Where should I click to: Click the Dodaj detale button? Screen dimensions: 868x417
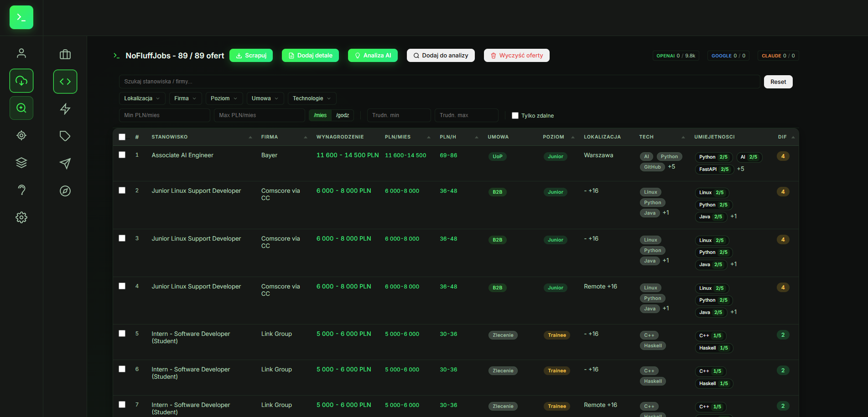click(310, 55)
